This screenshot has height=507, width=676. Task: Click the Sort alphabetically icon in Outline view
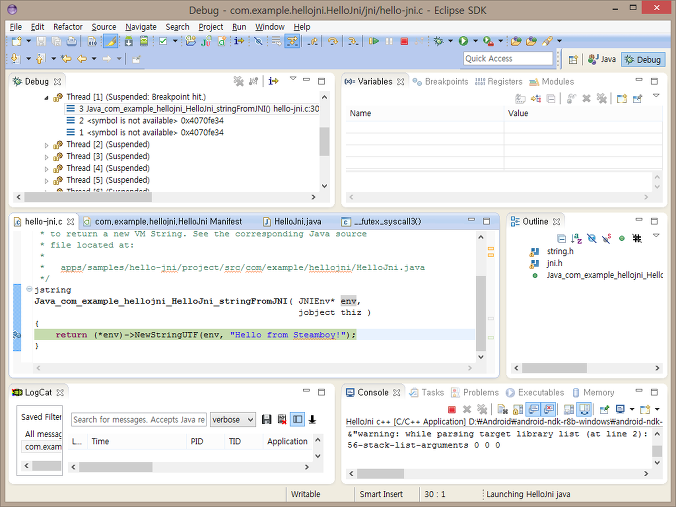click(x=576, y=238)
